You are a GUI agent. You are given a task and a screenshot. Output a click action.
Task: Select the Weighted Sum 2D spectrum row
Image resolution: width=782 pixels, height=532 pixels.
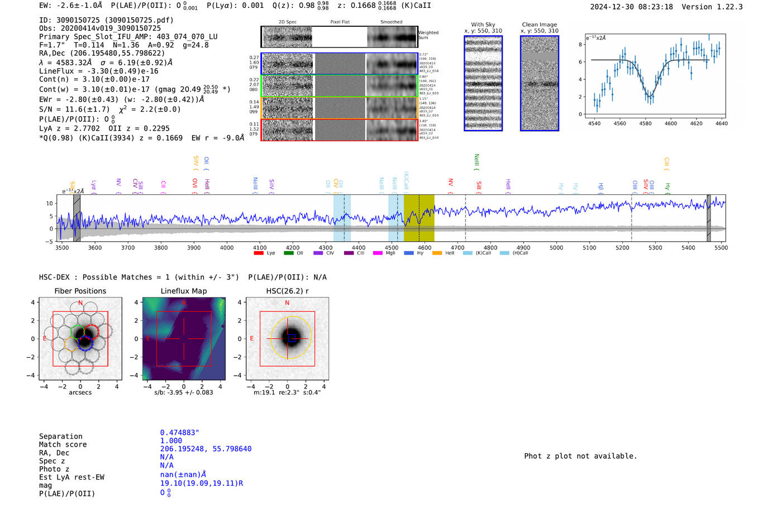339,37
